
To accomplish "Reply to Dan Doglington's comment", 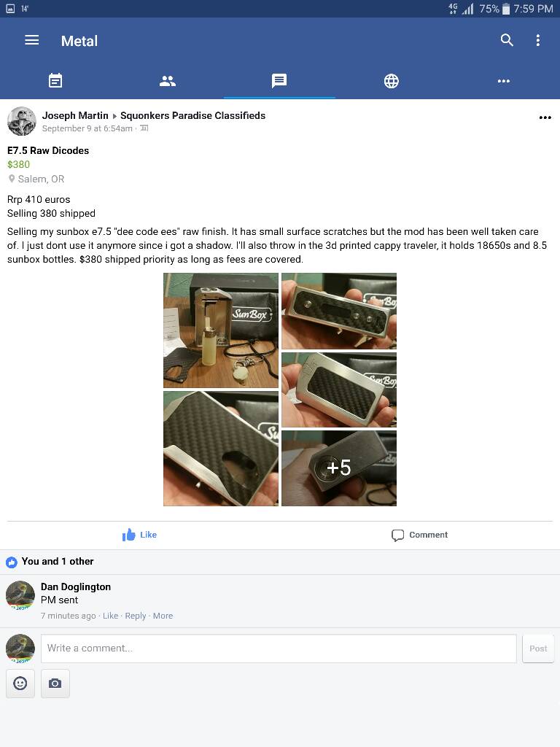I will coord(135,616).
